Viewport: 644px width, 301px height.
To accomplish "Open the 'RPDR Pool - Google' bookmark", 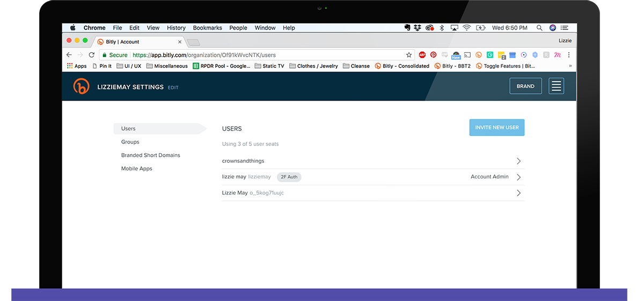I will pyautogui.click(x=222, y=66).
